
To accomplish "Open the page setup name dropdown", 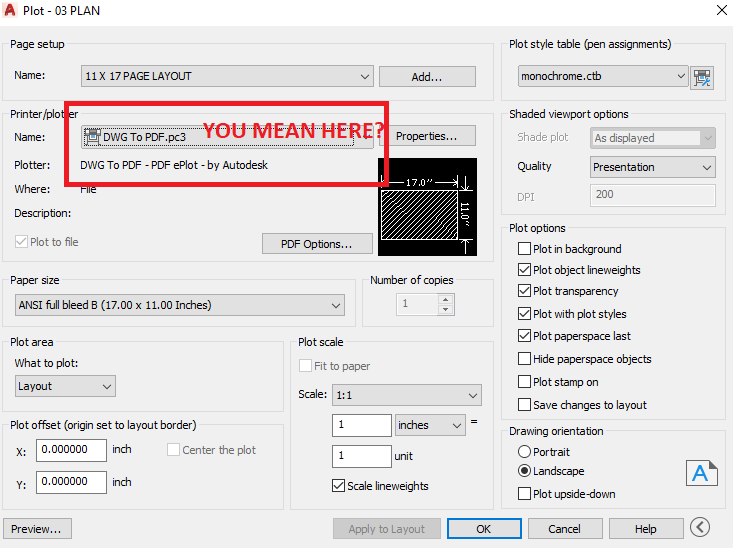I will pos(227,76).
